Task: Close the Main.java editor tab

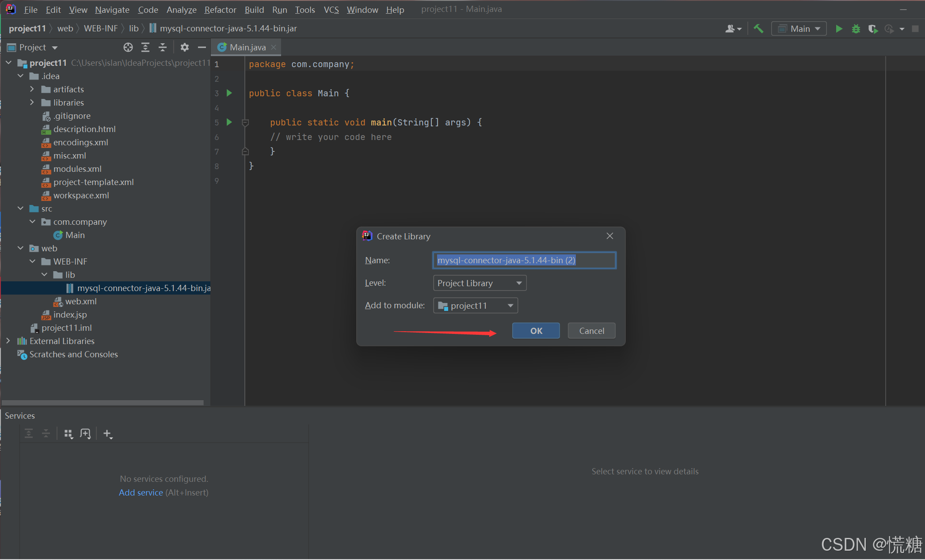Action: 274,47
